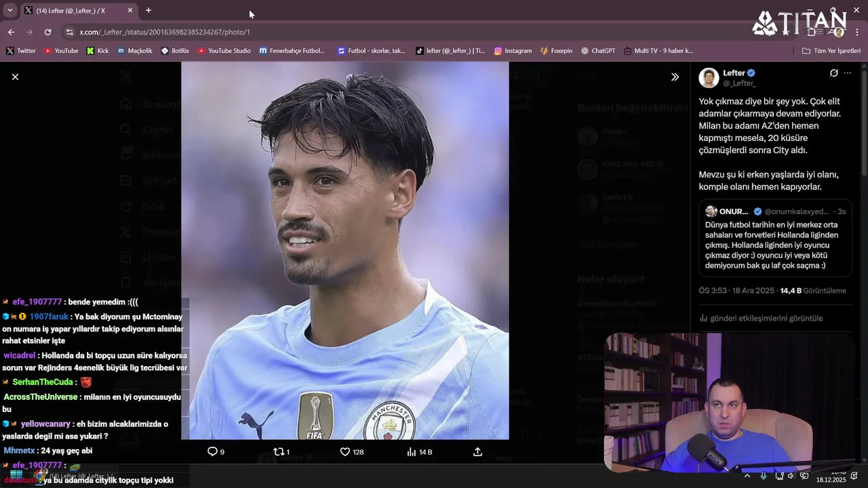This screenshot has height=488, width=868.
Task: Show hidden tray icons via taskbar chevron
Action: 747,476
